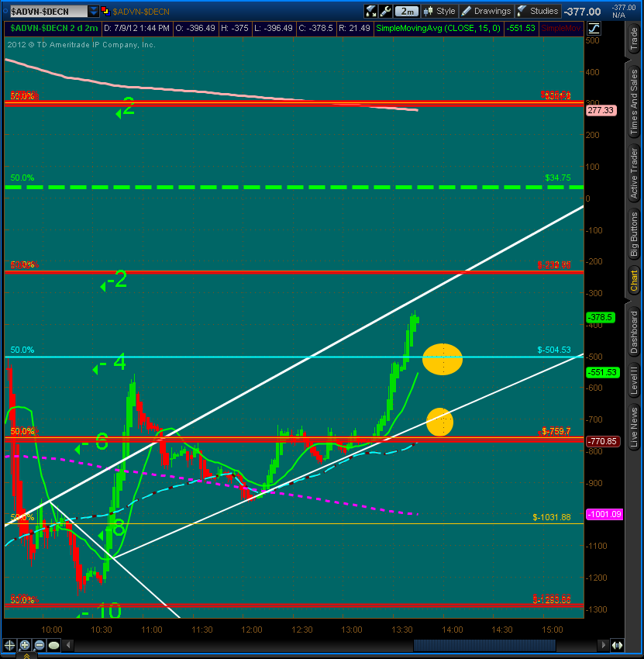Click the red SimpleMov study label
The height and width of the screenshot is (659, 644).
coord(561,29)
